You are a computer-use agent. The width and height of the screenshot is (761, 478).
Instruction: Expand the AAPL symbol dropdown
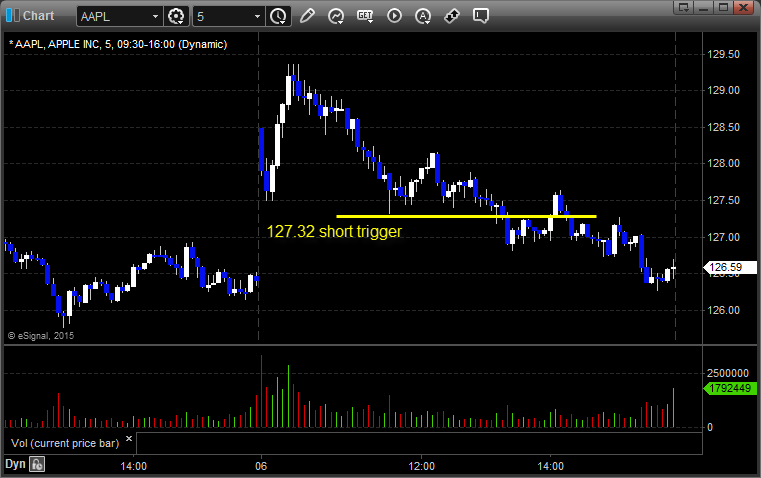155,16
